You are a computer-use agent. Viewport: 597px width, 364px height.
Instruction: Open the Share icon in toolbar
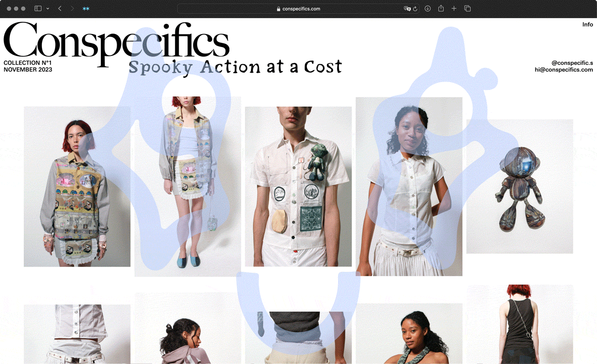click(x=441, y=8)
